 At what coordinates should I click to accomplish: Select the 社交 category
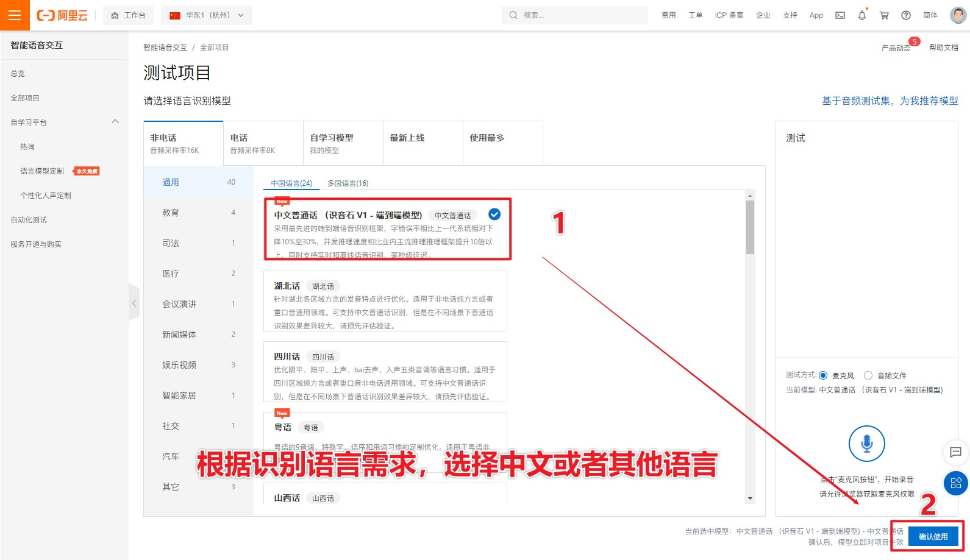pos(199,426)
